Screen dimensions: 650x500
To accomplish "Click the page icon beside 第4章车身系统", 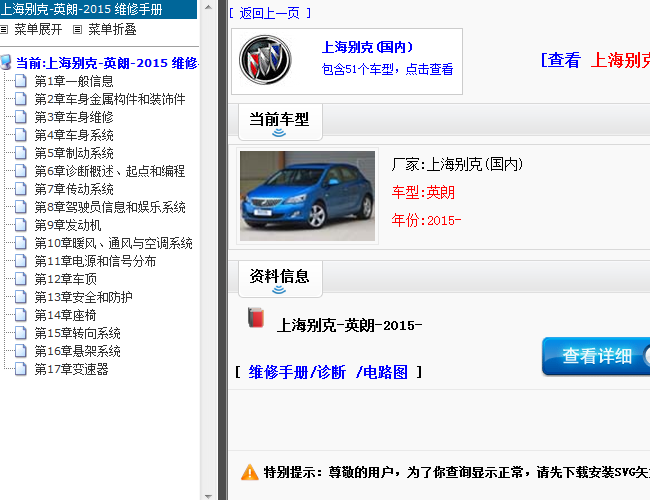I will pos(21,135).
